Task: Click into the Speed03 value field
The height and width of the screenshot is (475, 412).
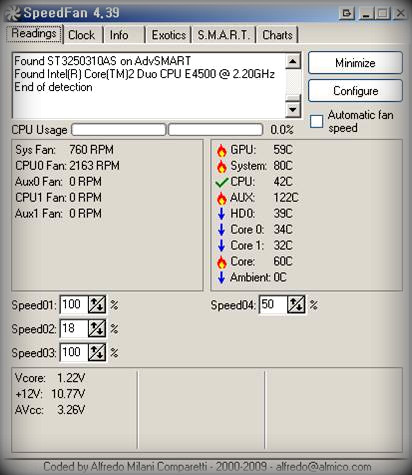Action: 74,352
